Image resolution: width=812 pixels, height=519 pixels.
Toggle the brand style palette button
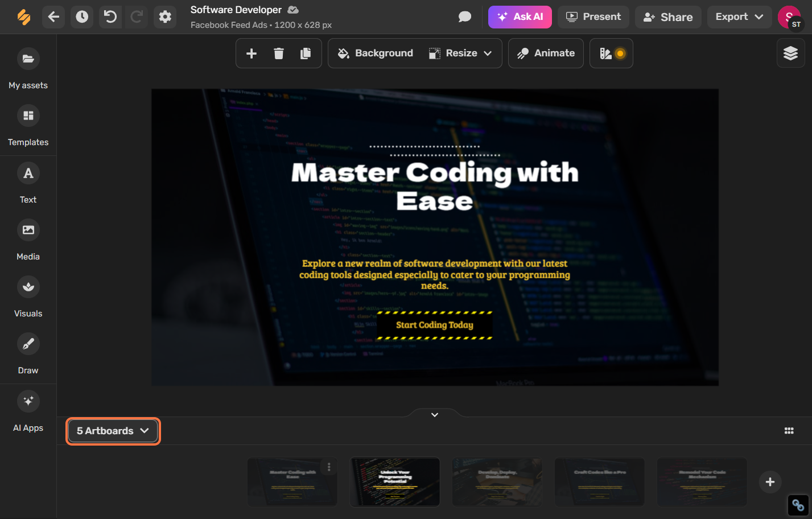click(612, 53)
